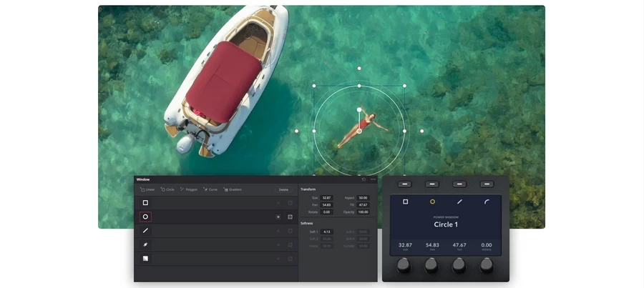Click the Delete button in Window panel
This screenshot has width=644, height=288.
(283, 189)
